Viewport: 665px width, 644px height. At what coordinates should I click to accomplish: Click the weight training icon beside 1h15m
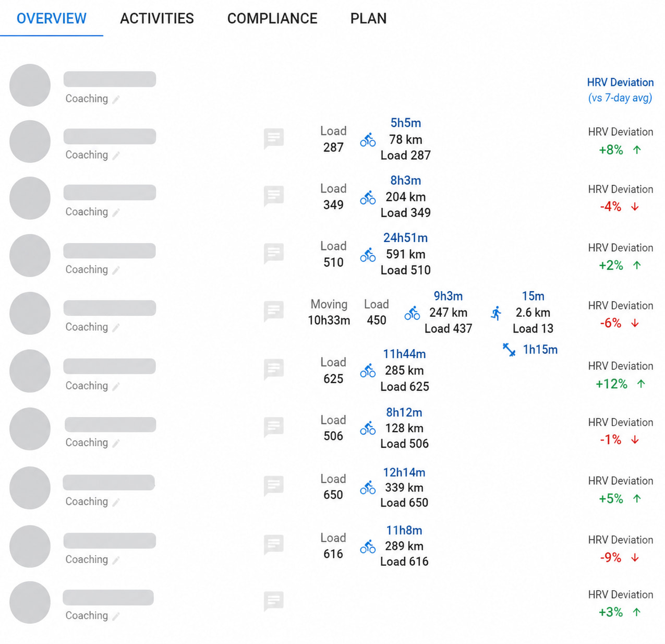tap(509, 349)
